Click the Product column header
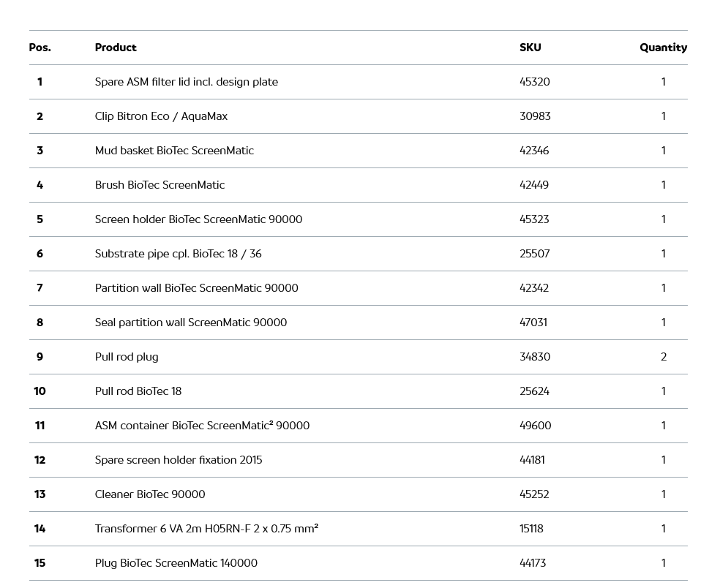Image resolution: width=720 pixels, height=588 pixels. coord(116,48)
